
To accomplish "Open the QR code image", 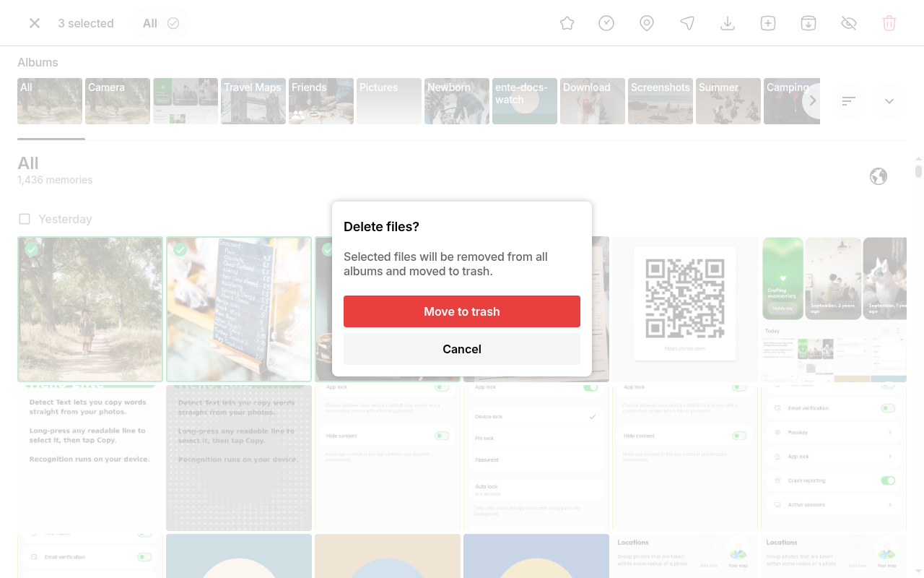I will coord(685,309).
